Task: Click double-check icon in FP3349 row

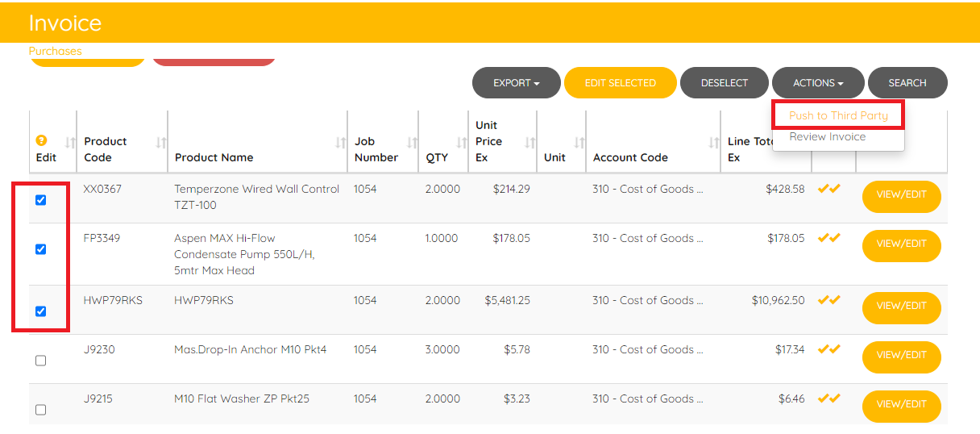Action: coord(829,237)
